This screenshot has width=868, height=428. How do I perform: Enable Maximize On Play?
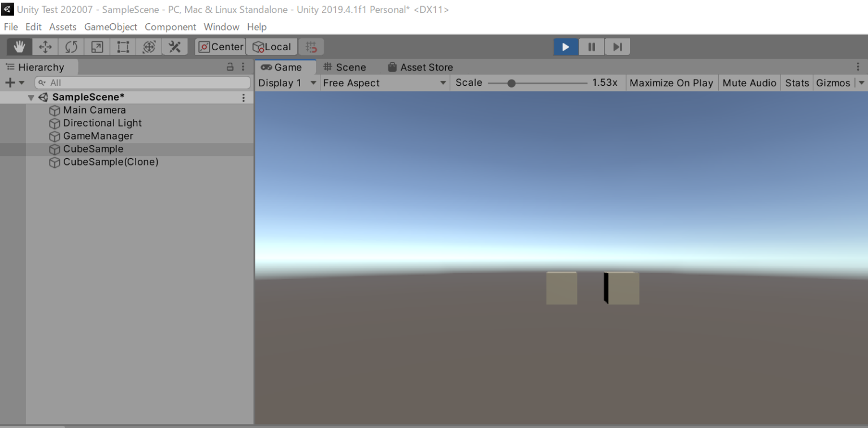(671, 82)
